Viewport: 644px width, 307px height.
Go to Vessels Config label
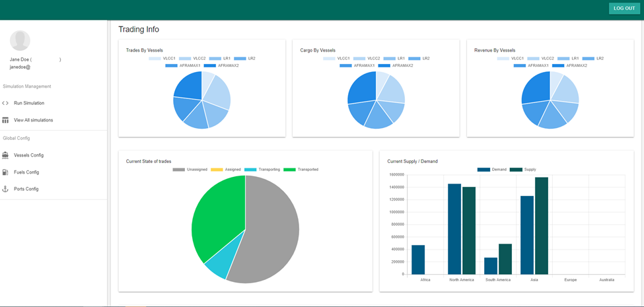pos(28,155)
